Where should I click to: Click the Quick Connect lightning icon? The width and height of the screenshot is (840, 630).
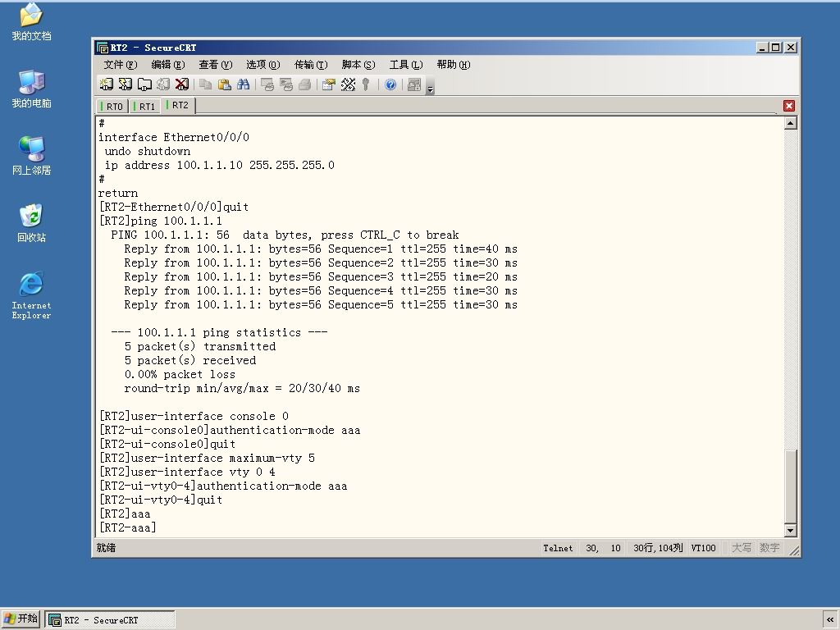[126, 84]
